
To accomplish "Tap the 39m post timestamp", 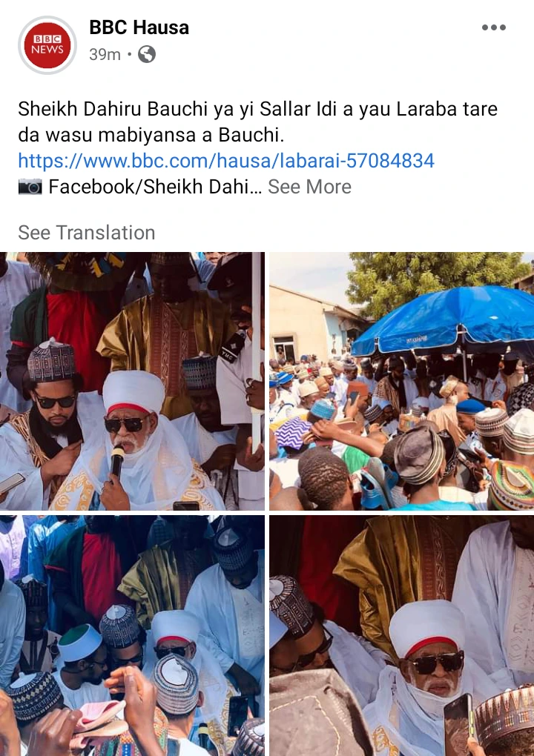I will pyautogui.click(x=105, y=55).
